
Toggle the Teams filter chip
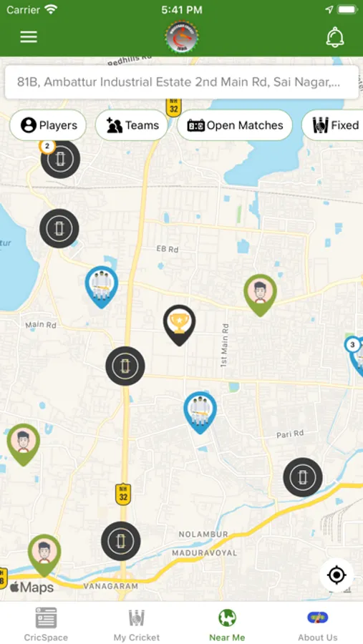point(131,125)
